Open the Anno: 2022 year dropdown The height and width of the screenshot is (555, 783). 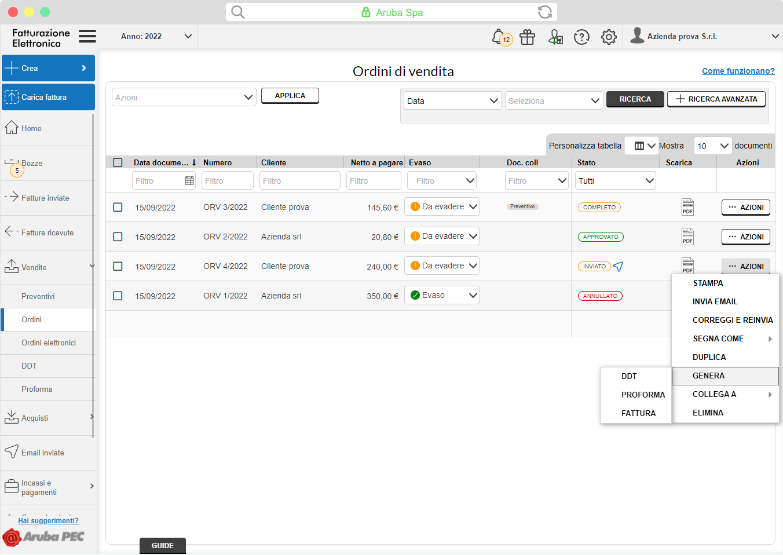[x=156, y=36]
